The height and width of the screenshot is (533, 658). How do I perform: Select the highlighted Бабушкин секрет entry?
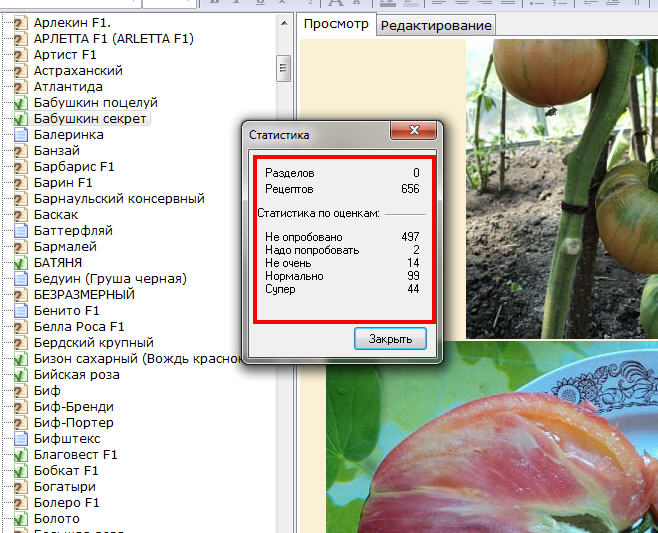click(x=90, y=119)
